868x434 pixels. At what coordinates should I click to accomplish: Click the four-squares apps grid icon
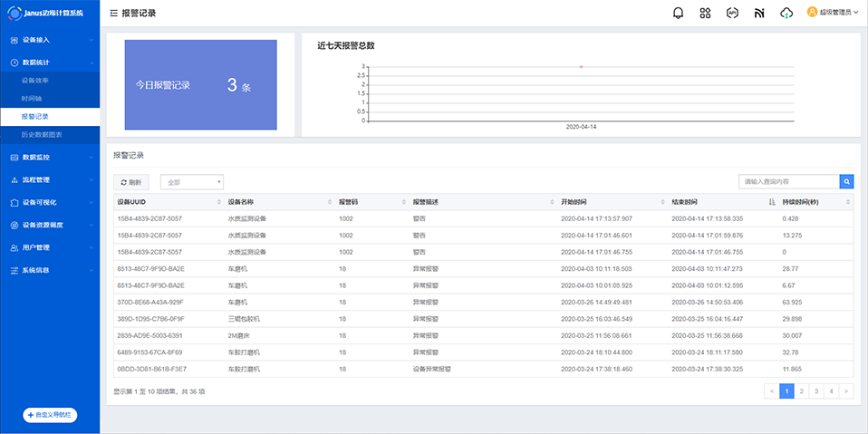[x=705, y=13]
